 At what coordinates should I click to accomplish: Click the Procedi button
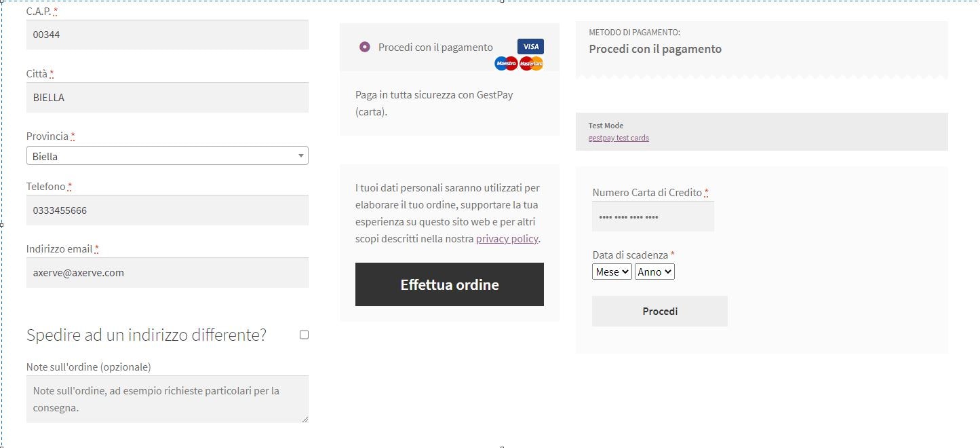click(x=660, y=311)
